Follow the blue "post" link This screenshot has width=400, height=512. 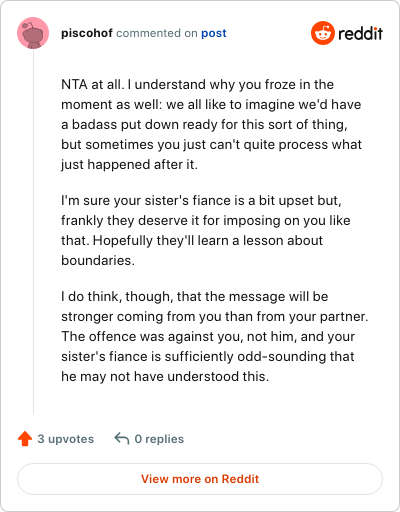click(214, 33)
